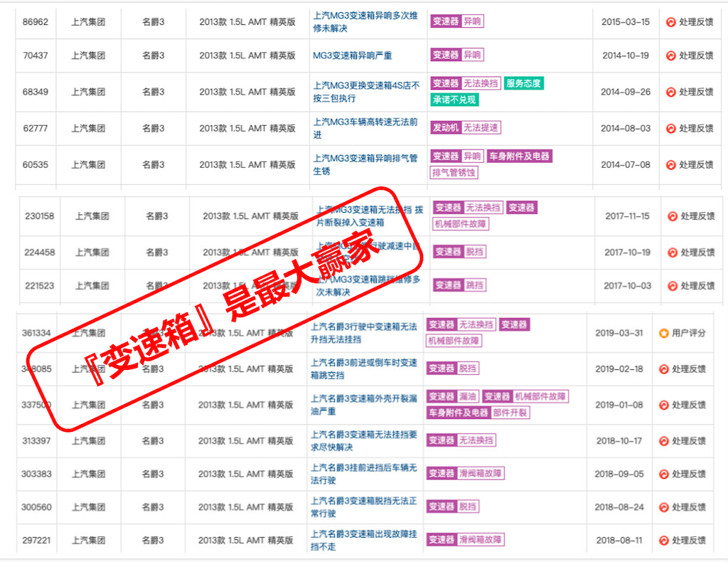Click complaint ID 230158
This screenshot has width=728, height=562.
click(40, 216)
